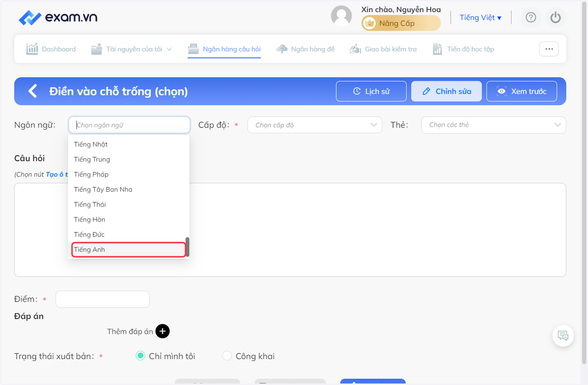
Task: Choose Tiếng Trung from language list
Action: click(x=129, y=159)
